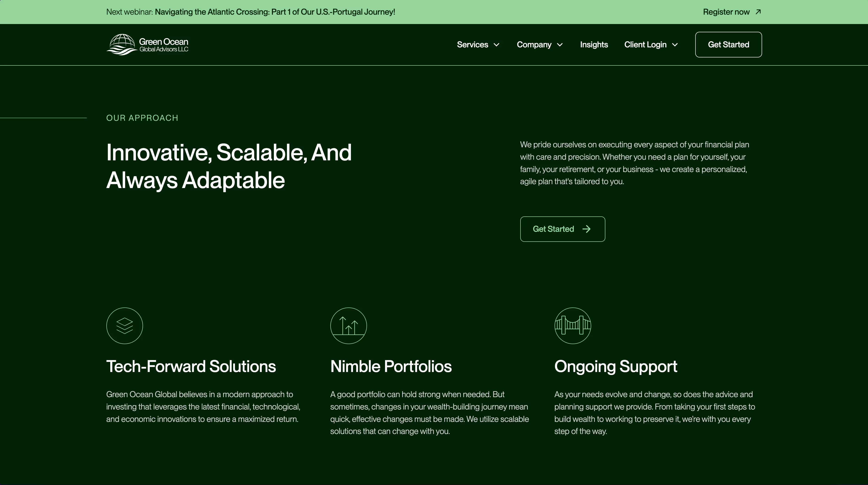This screenshot has width=868, height=485.
Task: Click the right arrow inside green Get Started button
Action: [586, 229]
